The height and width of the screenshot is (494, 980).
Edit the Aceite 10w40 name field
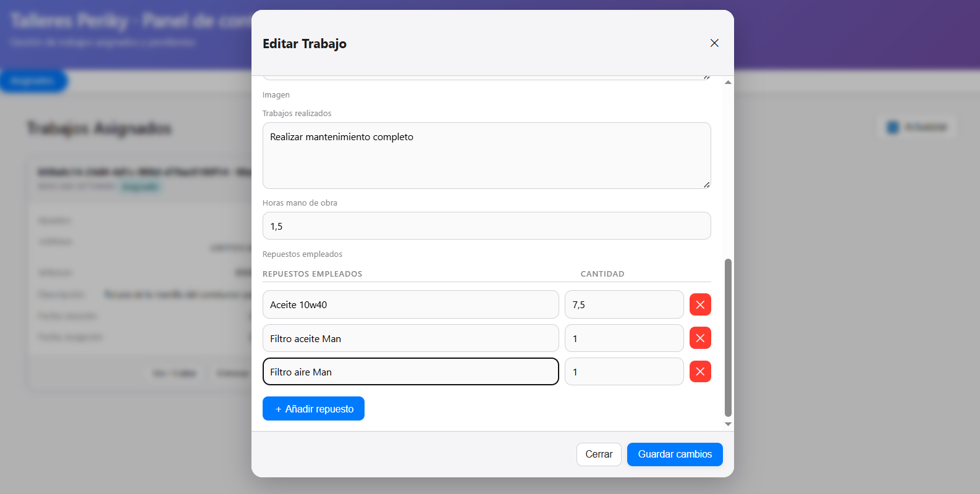tap(410, 304)
